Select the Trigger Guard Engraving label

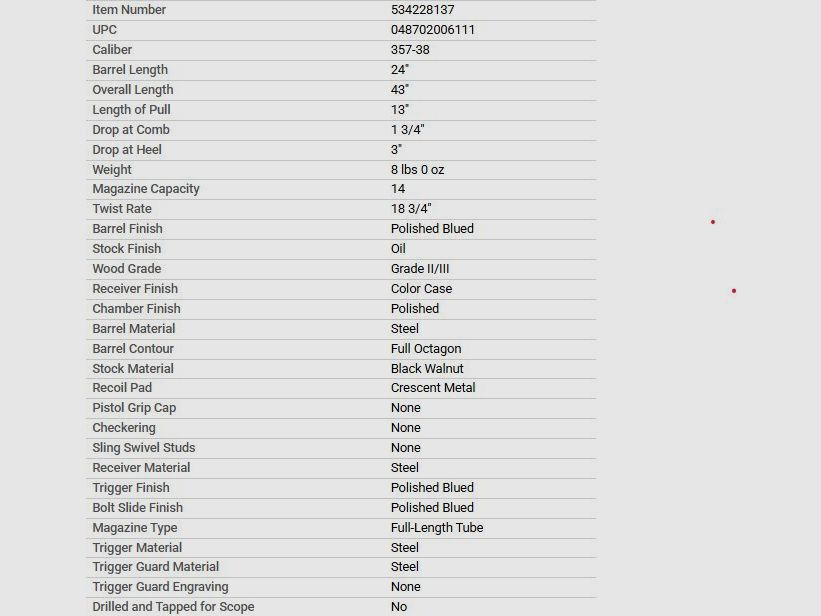point(160,587)
